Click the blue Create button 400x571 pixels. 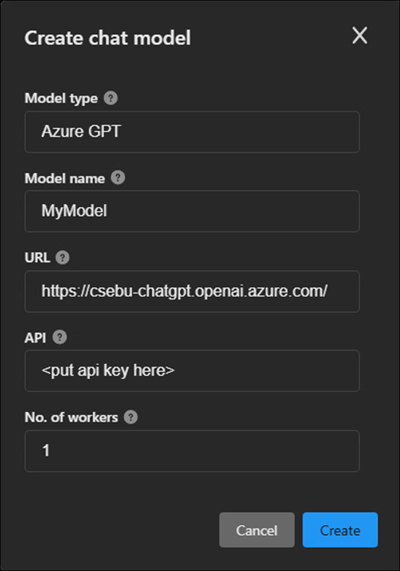(x=340, y=530)
